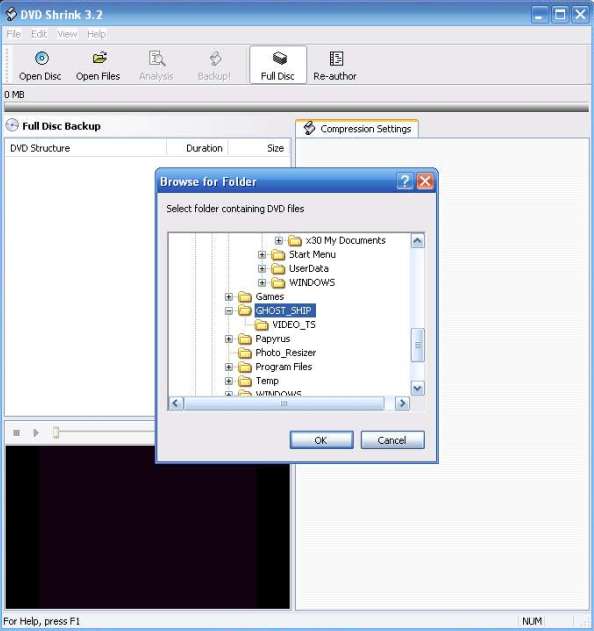Viewport: 594px width, 631px height.
Task: Click Cancel in Browse for Folder
Action: tap(392, 440)
